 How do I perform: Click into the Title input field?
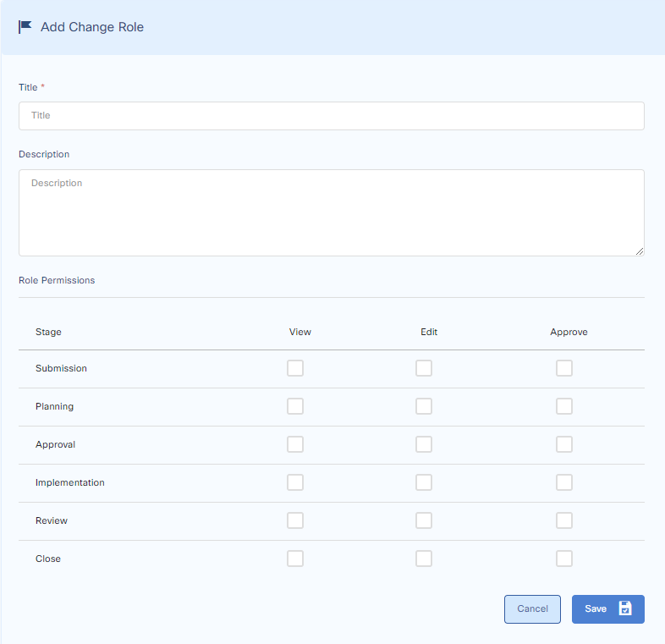click(331, 116)
